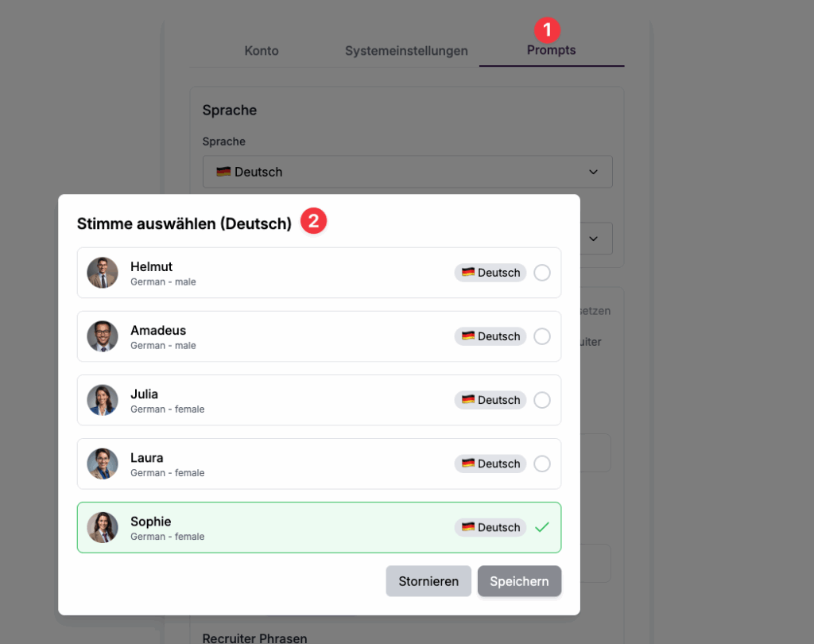Click Sophie's avatar photo
The width and height of the screenshot is (814, 644).
(x=103, y=527)
